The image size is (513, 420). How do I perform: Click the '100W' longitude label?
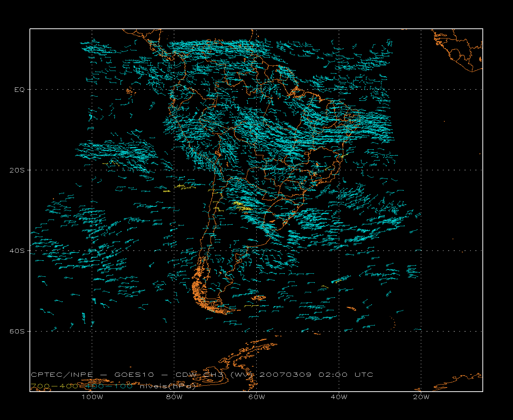point(92,397)
